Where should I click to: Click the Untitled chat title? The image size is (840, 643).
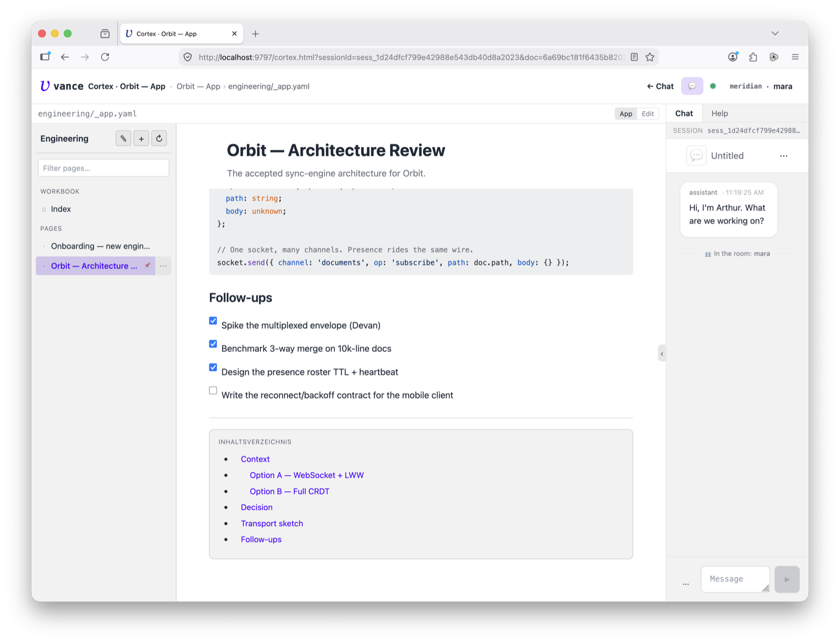tap(727, 156)
